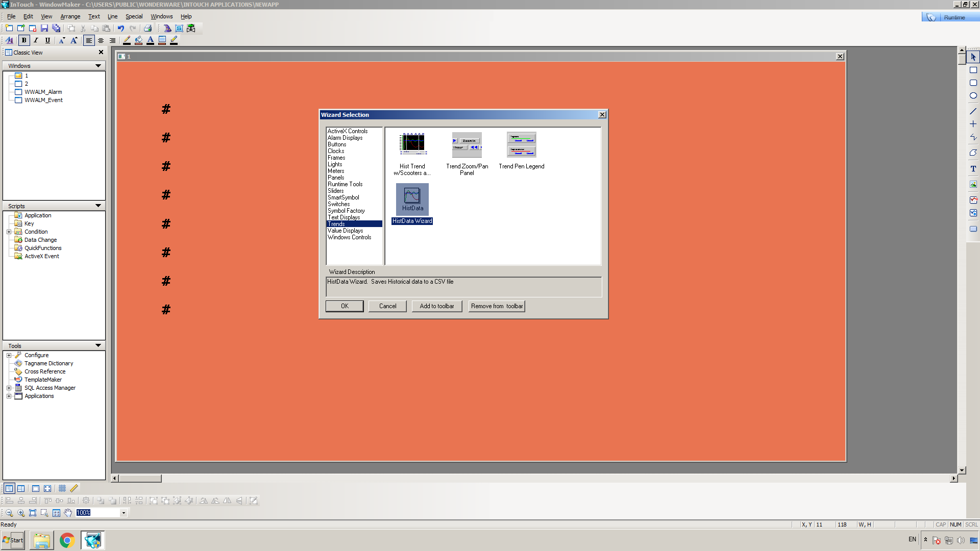The image size is (980, 551).
Task: Toggle center text alignment
Action: pyautogui.click(x=101, y=40)
